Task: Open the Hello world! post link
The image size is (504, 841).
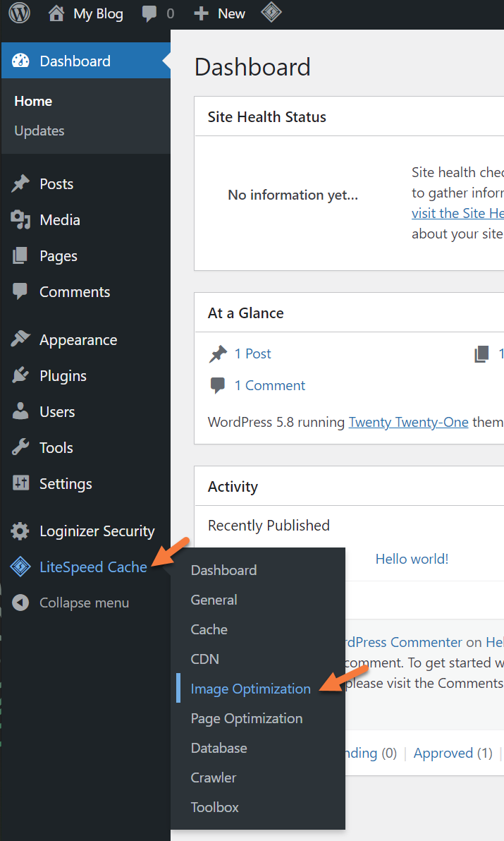Action: pos(412,559)
